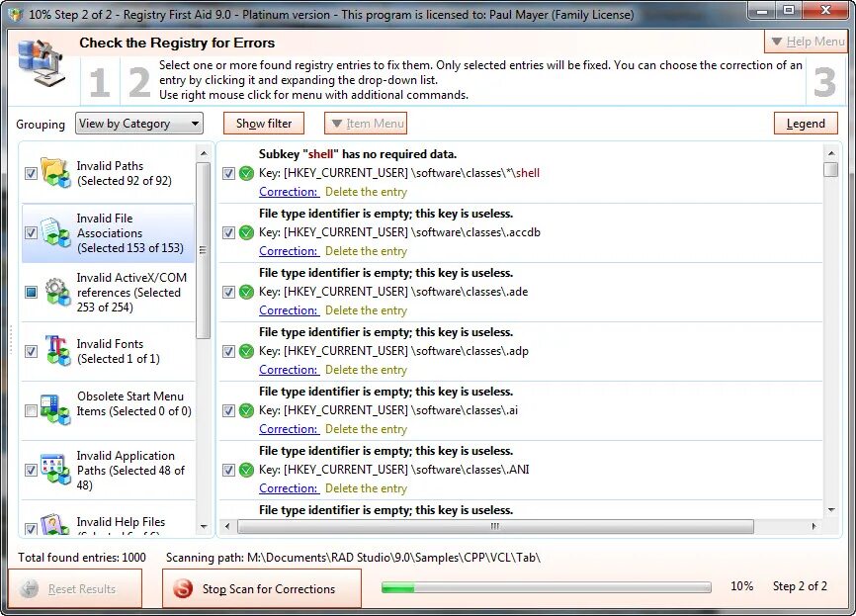This screenshot has width=856, height=616.
Task: Click category list scroll up arrow
Action: click(x=203, y=153)
